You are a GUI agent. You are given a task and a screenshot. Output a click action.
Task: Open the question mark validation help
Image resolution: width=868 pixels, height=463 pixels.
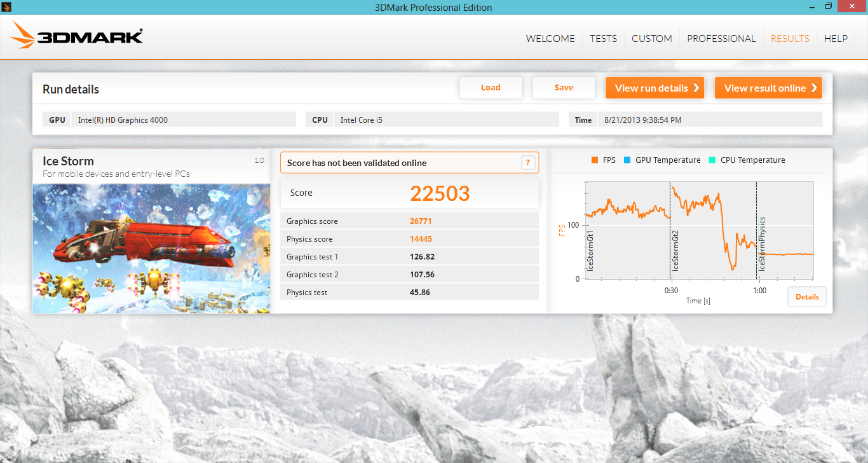pos(528,163)
